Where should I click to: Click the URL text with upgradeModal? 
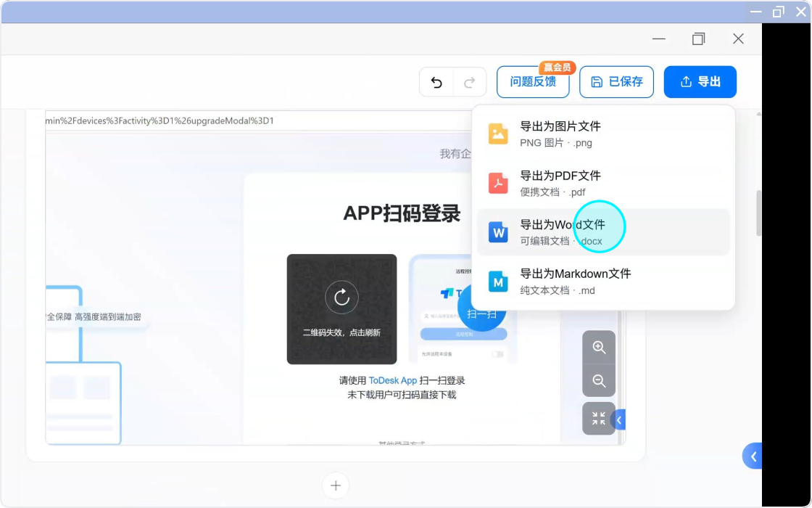click(x=159, y=120)
